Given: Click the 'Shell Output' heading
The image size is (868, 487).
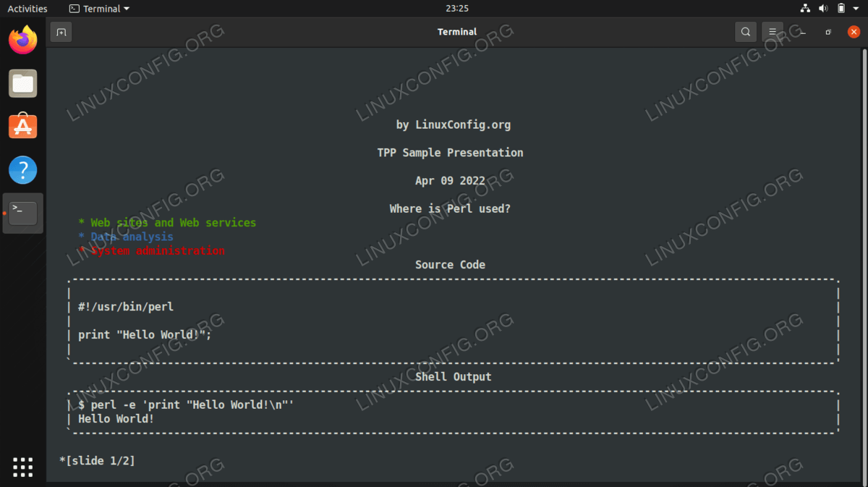Looking at the screenshot, I should click(x=454, y=377).
